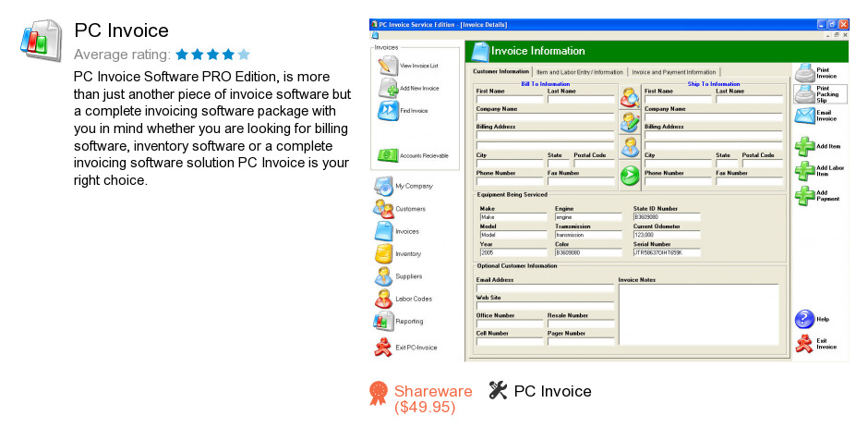Open the Labor Codes icon

tap(383, 299)
